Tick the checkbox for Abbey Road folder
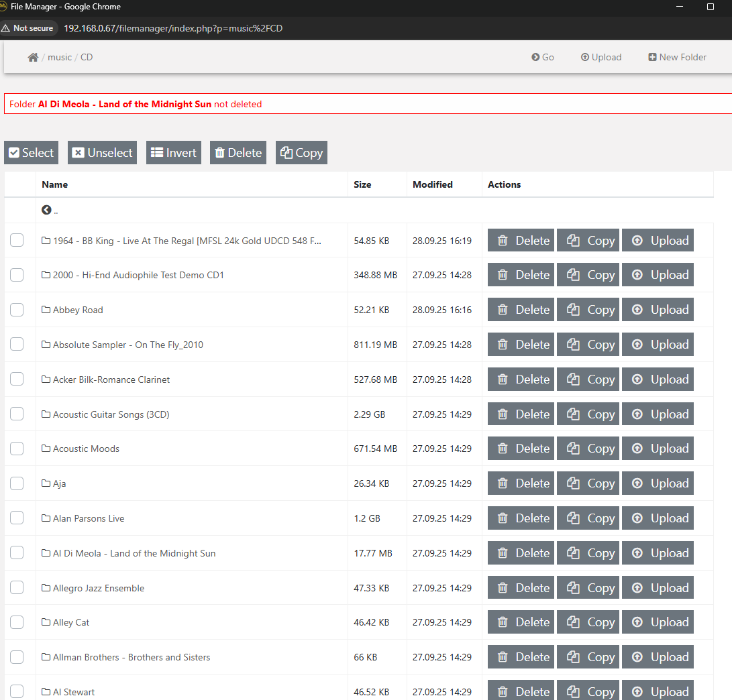Image resolution: width=732 pixels, height=700 pixels. (17, 310)
